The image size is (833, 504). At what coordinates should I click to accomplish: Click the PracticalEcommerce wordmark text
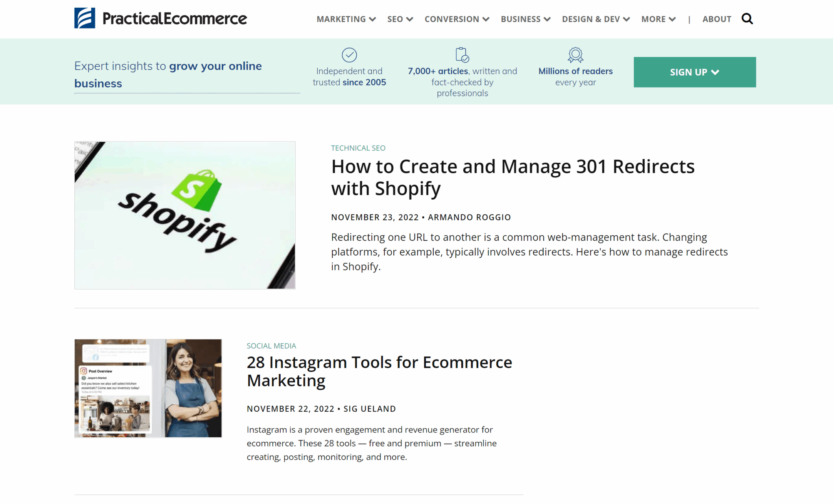click(174, 19)
